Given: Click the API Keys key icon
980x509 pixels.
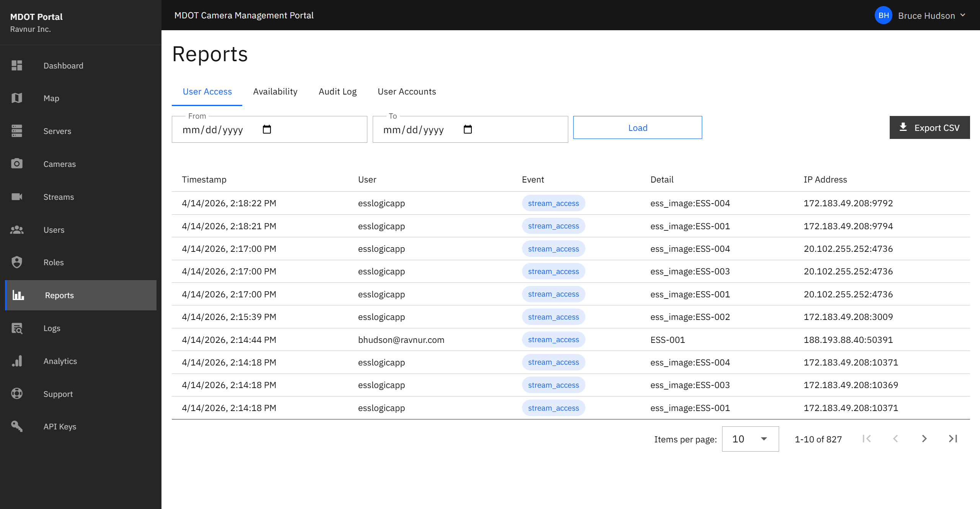Looking at the screenshot, I should pyautogui.click(x=17, y=426).
